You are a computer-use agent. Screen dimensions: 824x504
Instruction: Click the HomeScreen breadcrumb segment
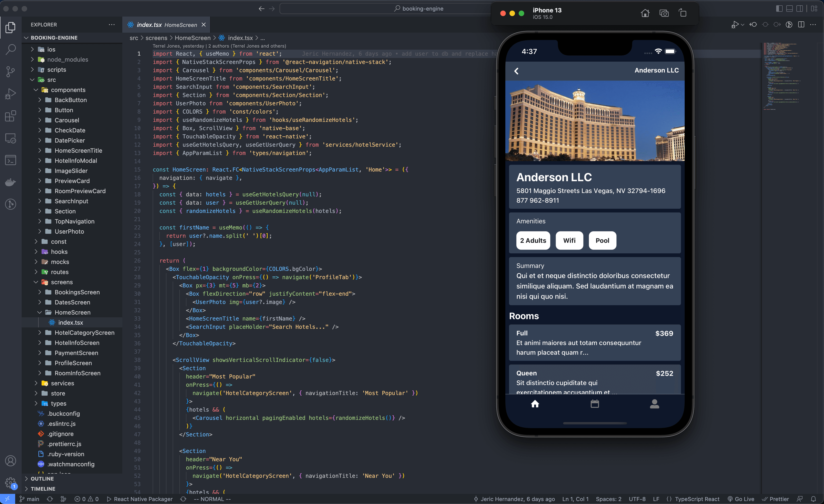(193, 38)
